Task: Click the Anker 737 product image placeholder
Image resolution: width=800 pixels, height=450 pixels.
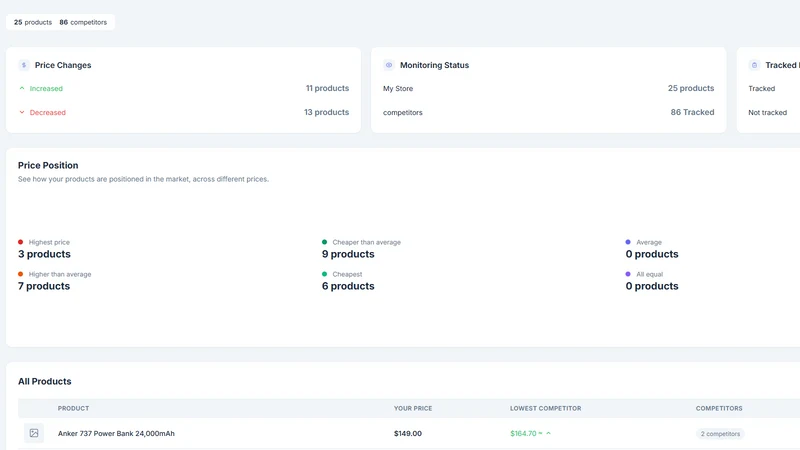Action: click(34, 433)
